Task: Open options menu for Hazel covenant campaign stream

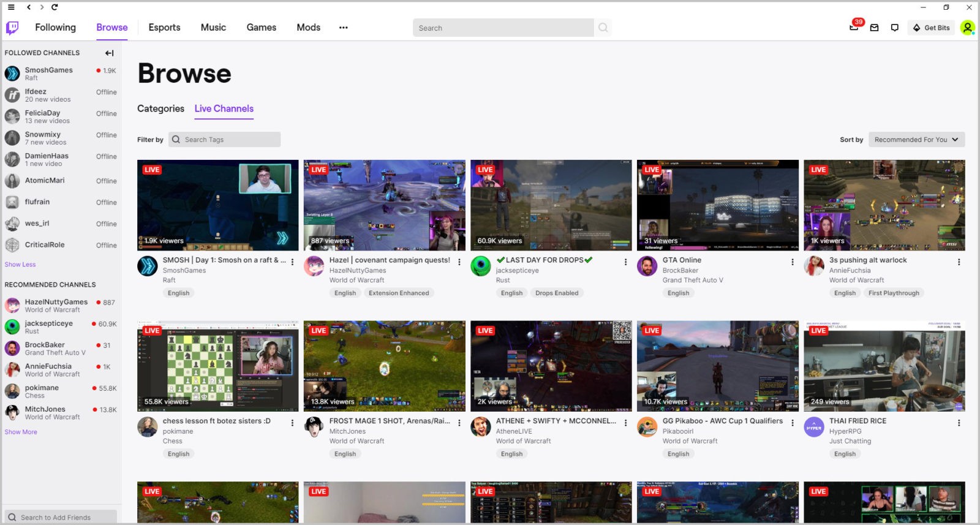Action: [459, 262]
